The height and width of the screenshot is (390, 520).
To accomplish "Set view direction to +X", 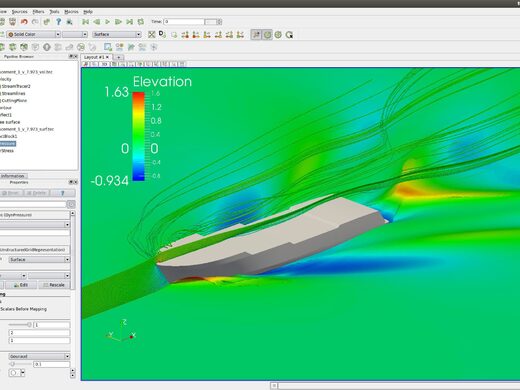I will click(x=185, y=35).
